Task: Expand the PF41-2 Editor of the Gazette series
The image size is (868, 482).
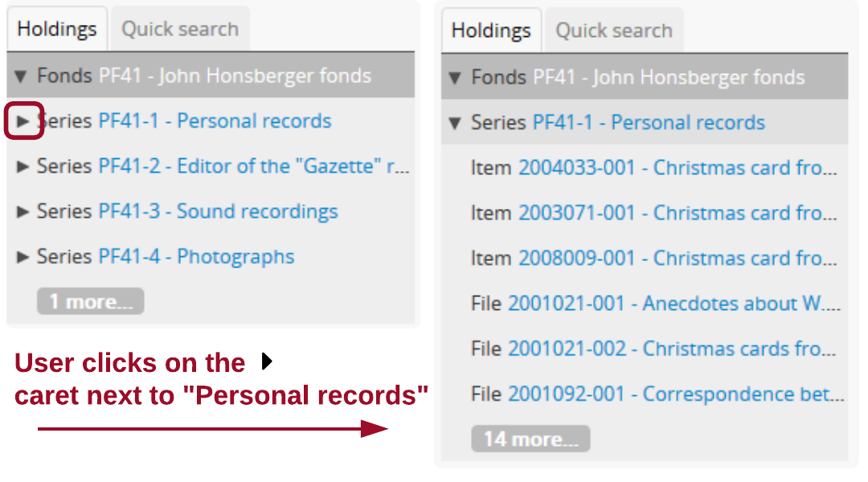Action: (23, 166)
